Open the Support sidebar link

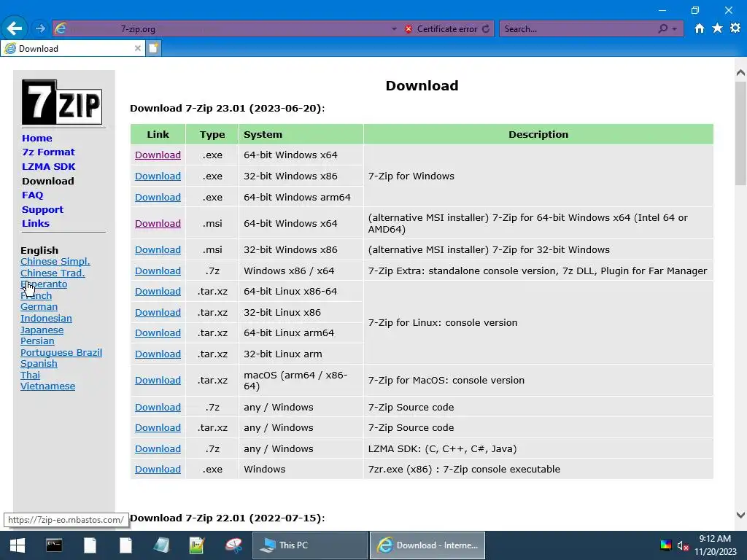pos(42,209)
